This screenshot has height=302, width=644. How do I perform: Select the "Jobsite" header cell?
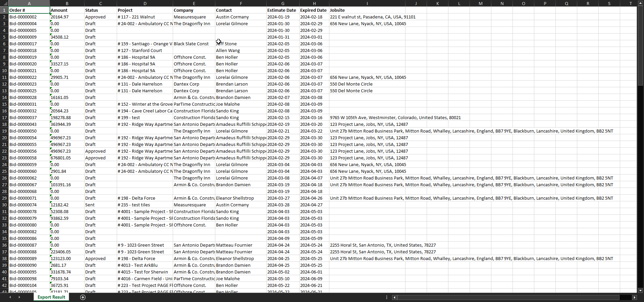point(367,10)
